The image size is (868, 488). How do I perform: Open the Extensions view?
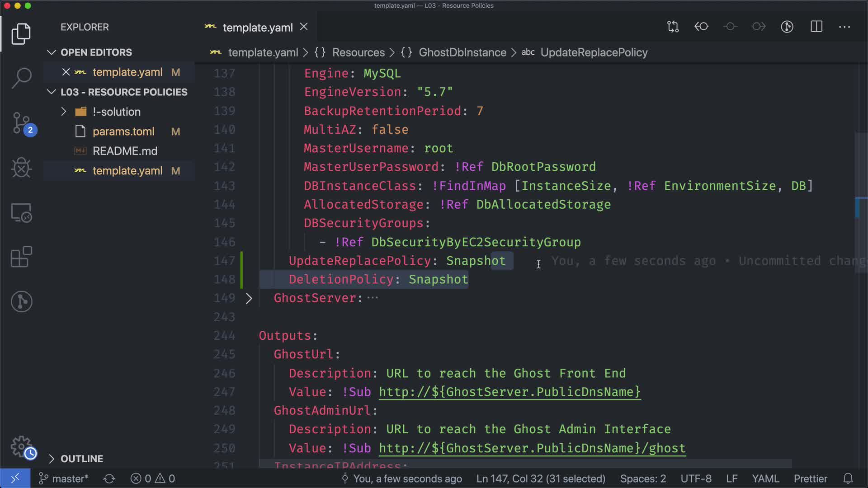[x=21, y=257]
